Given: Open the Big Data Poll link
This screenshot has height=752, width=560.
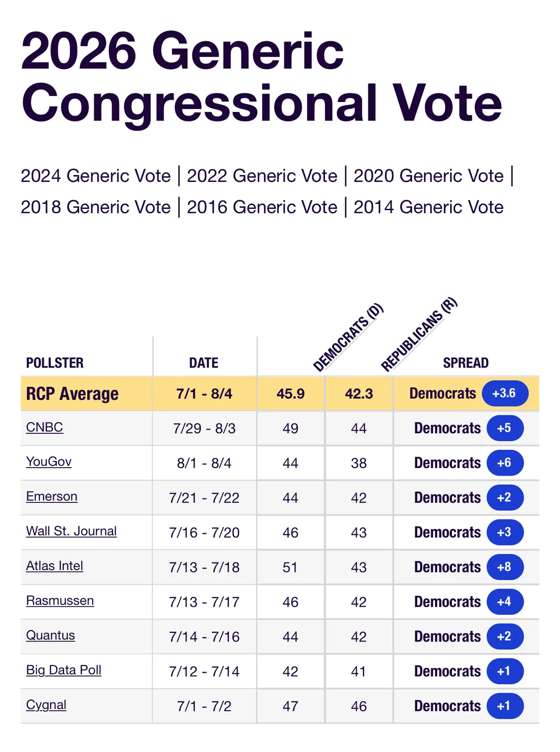Looking at the screenshot, I should [x=64, y=670].
